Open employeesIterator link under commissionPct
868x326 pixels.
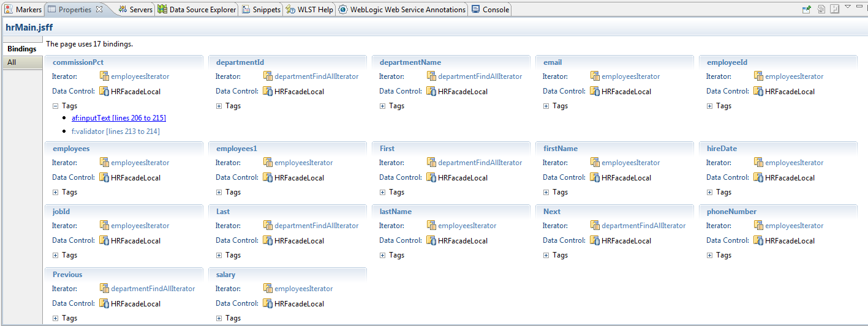coord(140,76)
